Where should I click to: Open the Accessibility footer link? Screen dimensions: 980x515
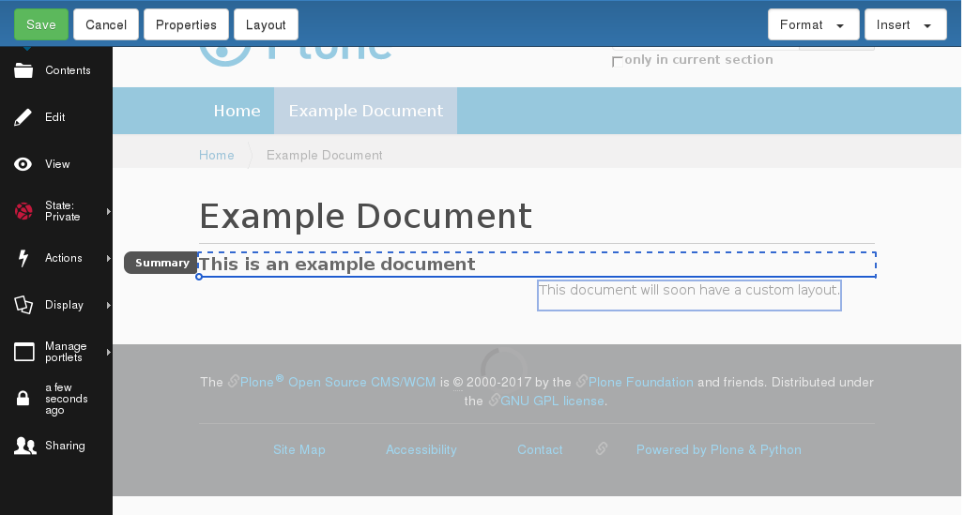421,449
